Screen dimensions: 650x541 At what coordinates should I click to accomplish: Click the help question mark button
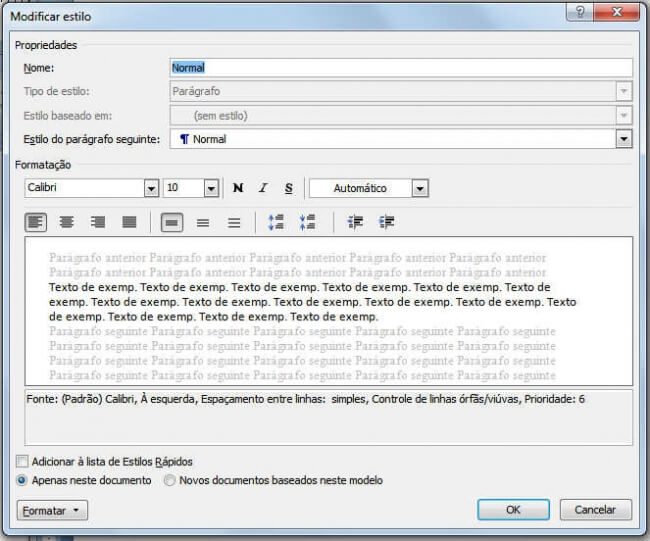pos(580,12)
